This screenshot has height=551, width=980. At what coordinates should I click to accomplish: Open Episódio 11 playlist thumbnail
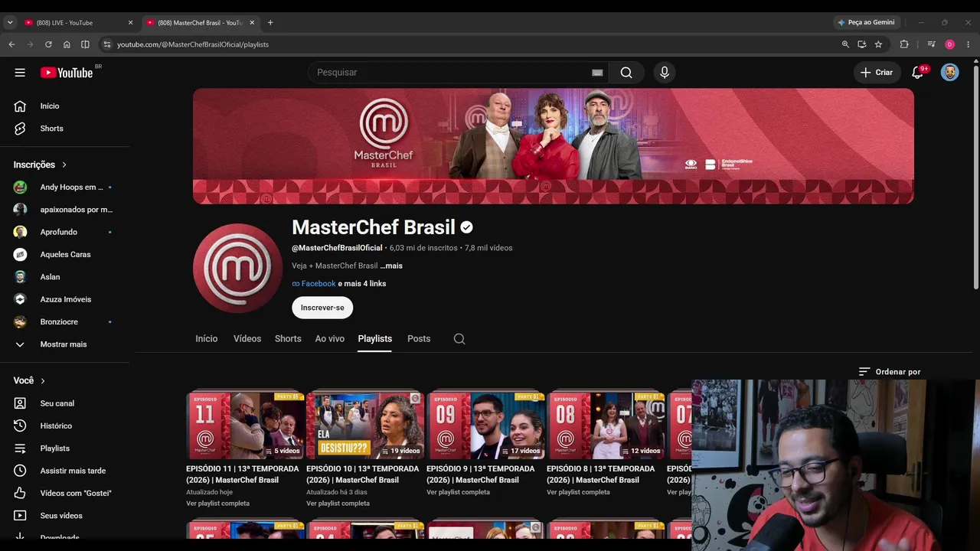245,425
